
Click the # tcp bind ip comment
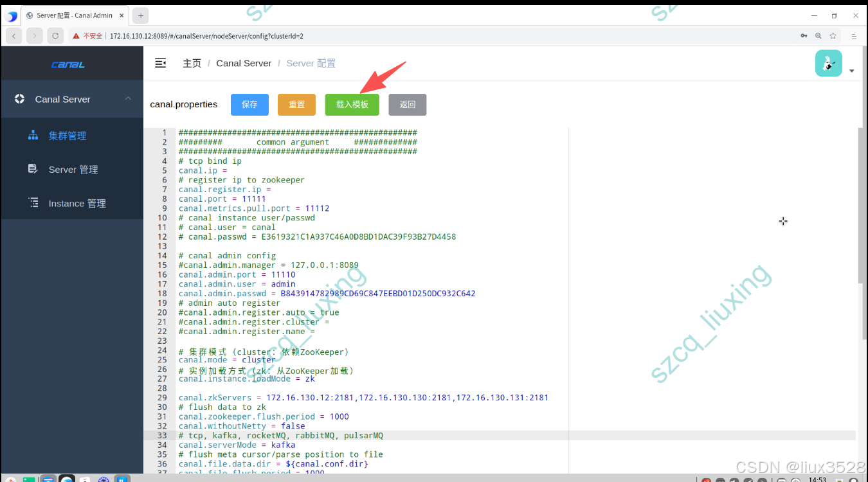tap(210, 161)
